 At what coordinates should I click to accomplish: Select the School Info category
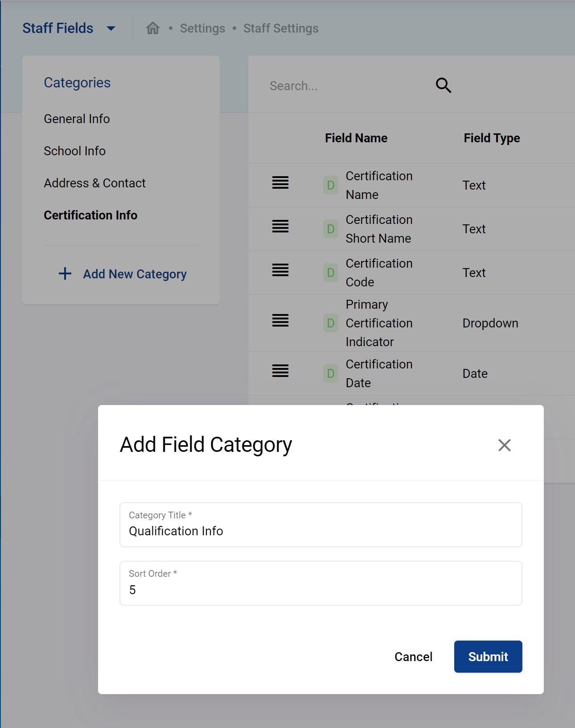74,151
